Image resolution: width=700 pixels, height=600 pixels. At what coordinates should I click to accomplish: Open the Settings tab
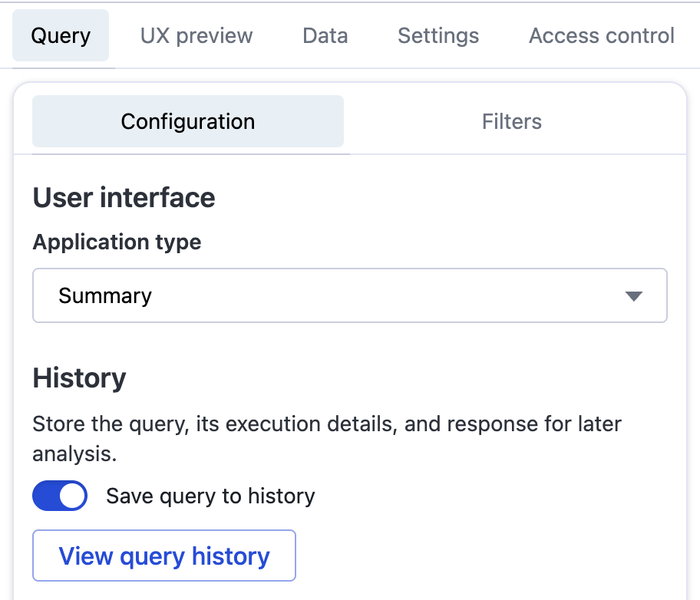click(x=438, y=36)
